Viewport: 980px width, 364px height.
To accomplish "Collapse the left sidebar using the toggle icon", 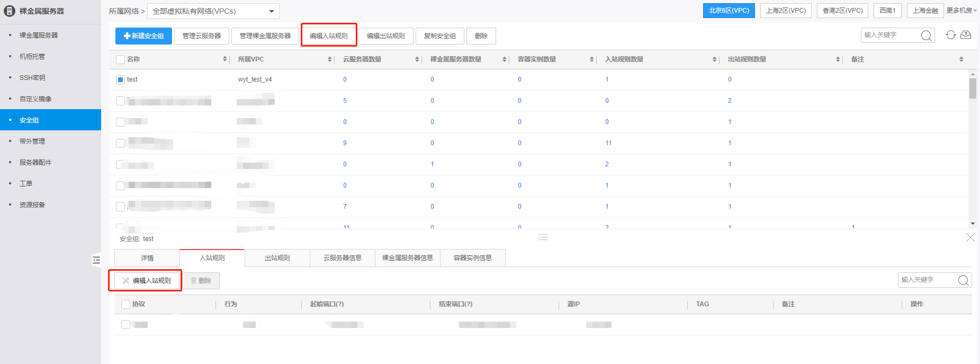I will click(96, 260).
